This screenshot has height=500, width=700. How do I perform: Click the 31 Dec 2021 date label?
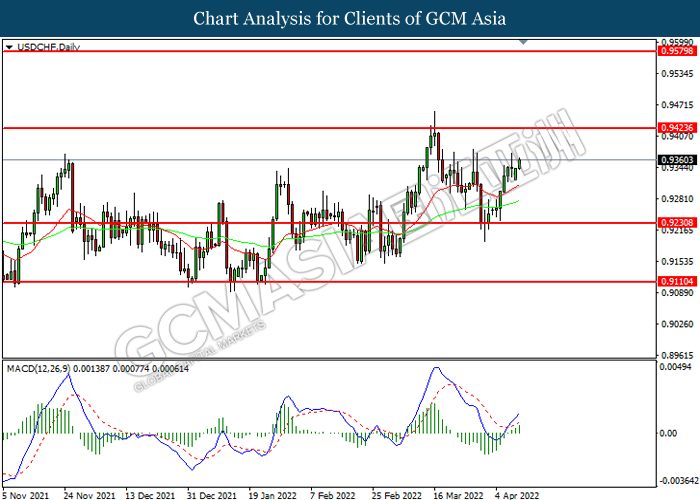click(212, 495)
